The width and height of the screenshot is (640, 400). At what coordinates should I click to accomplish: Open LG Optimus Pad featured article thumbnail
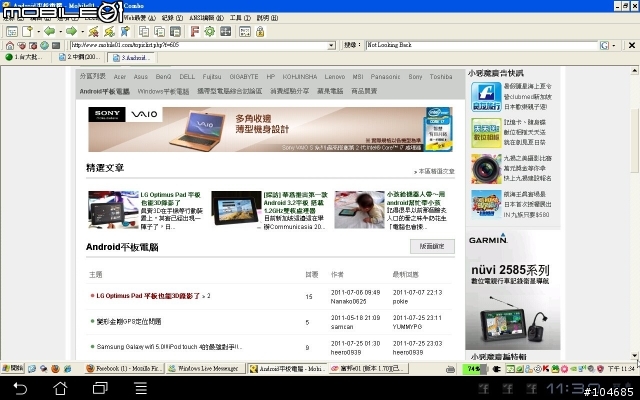pos(113,209)
